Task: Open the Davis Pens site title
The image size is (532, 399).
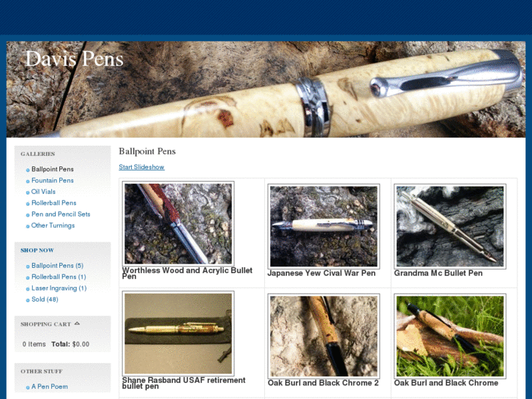Action: coord(75,59)
